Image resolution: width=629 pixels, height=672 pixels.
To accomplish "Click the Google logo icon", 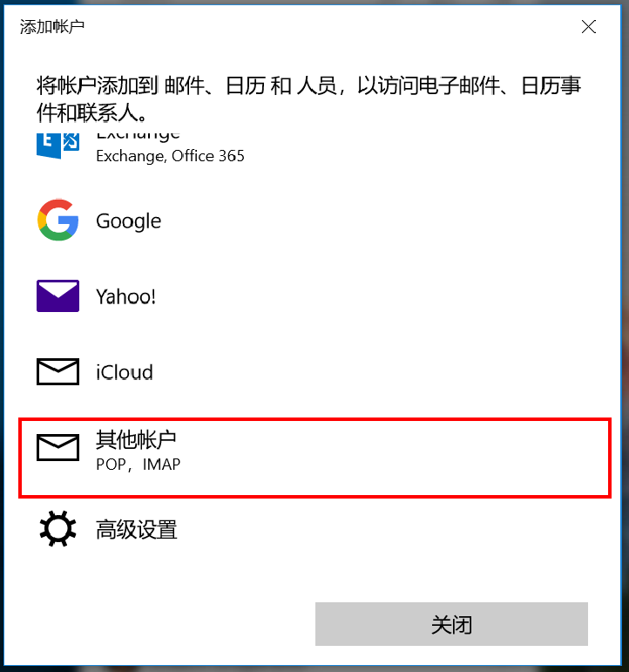I will tap(57, 220).
